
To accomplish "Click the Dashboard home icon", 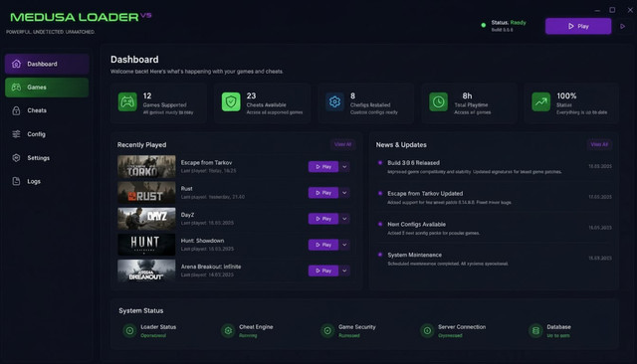I will pyautogui.click(x=16, y=64).
